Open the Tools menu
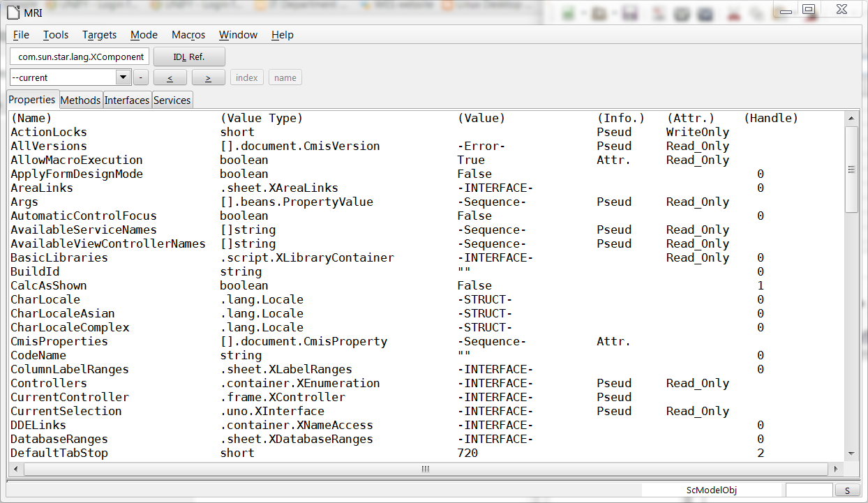Viewport: 868px width, 503px height. coord(56,35)
